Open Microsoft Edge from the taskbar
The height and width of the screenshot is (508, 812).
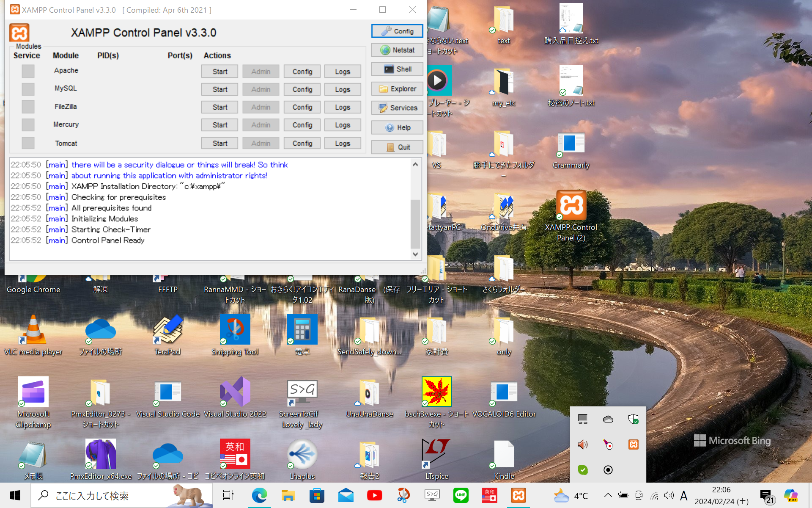coord(259,495)
